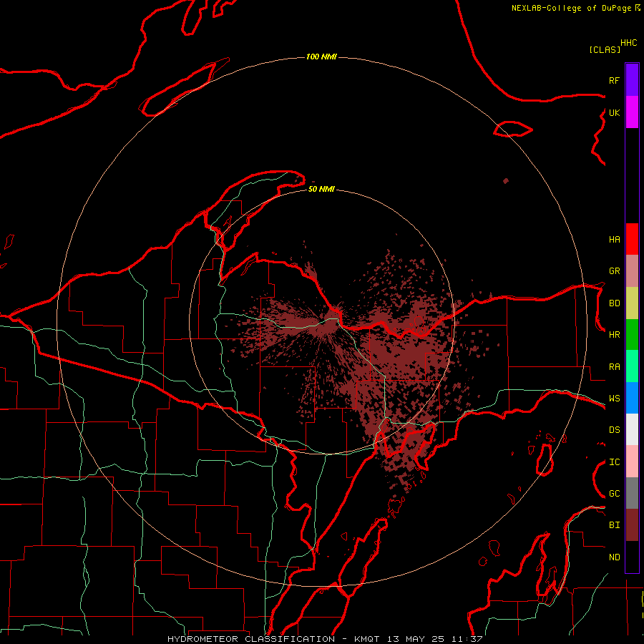Click the HHC product code label
The image size is (644, 644).
click(x=629, y=43)
